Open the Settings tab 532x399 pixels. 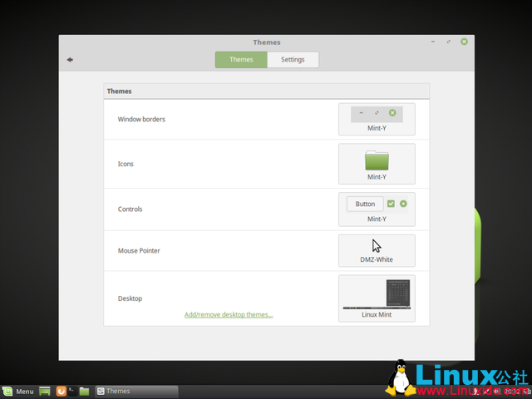pyautogui.click(x=293, y=60)
